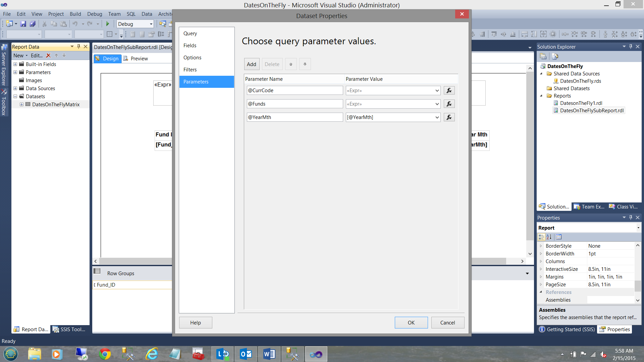644x362 pixels.
Task: Click the OK button
Action: pyautogui.click(x=411, y=322)
